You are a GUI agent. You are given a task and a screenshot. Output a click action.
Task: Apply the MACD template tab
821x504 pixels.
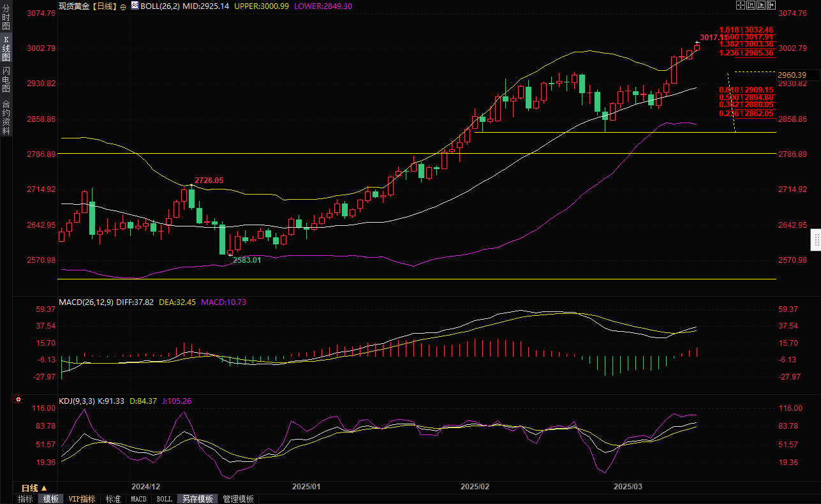[x=138, y=499]
